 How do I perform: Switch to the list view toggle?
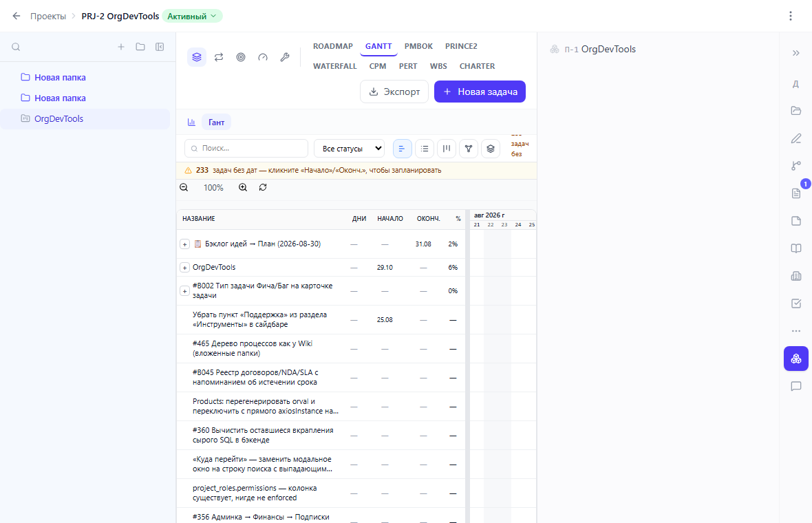pos(425,149)
